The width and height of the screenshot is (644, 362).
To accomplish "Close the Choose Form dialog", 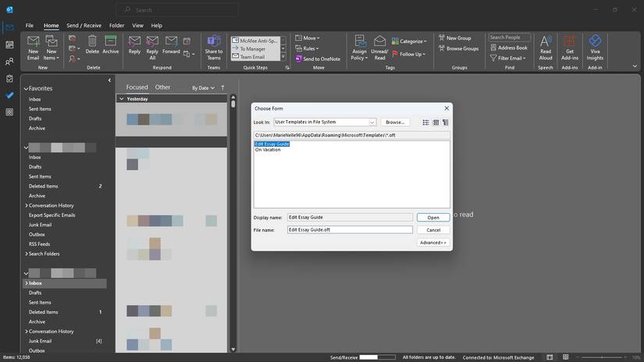I will tap(447, 108).
